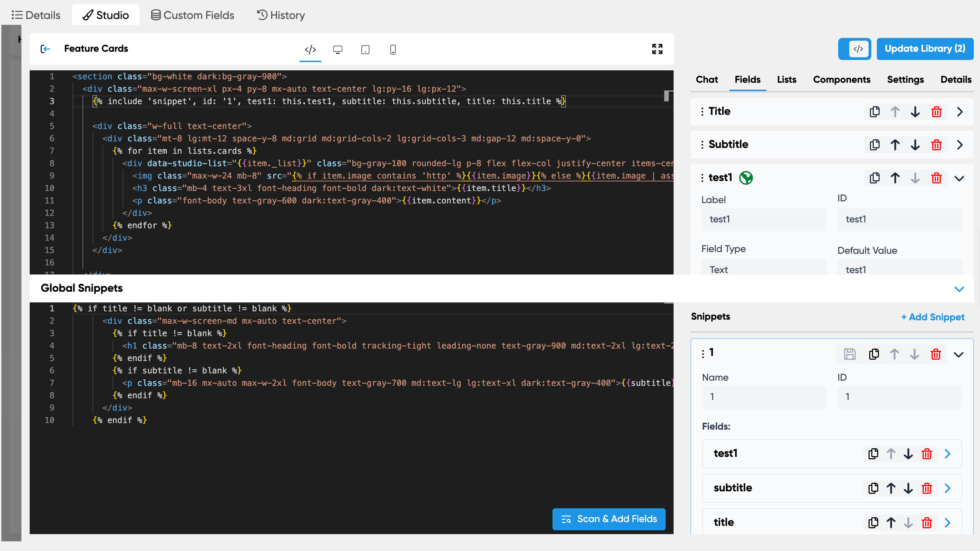Click the fullscreen expand icon
The image size is (980, 551).
pos(657,49)
